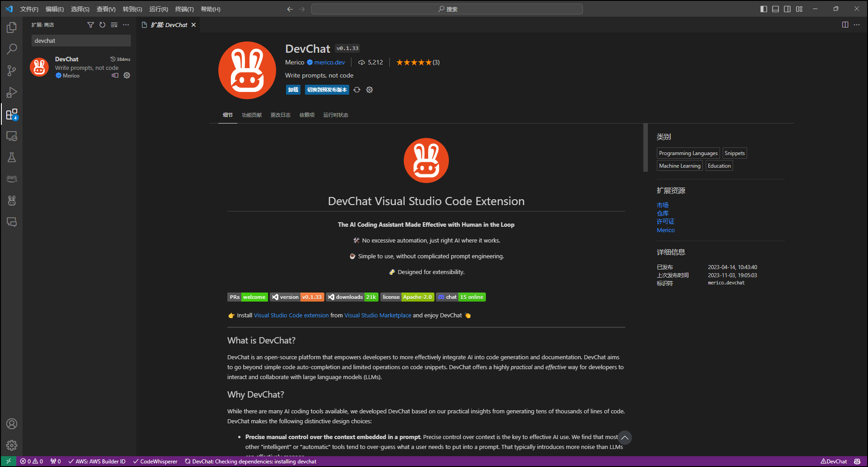Image resolution: width=868 pixels, height=467 pixels.
Task: Open the merico.dev publisher link
Action: tap(329, 62)
